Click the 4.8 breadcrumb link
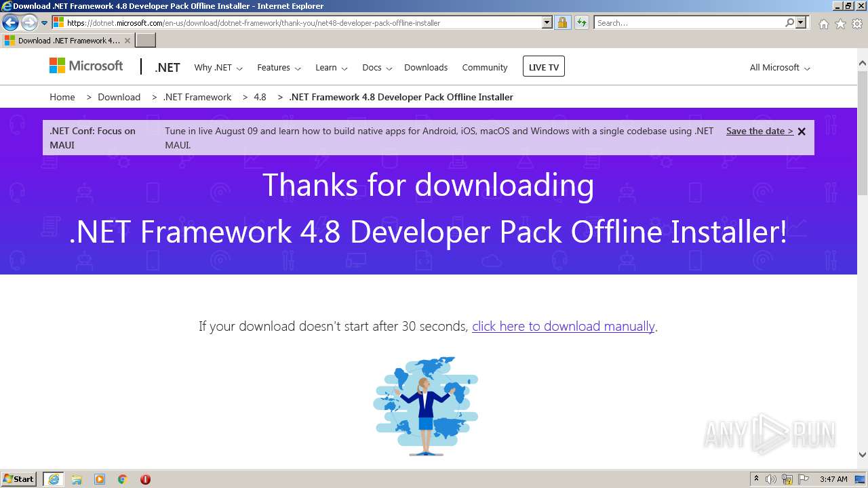The height and width of the screenshot is (488, 868). [260, 97]
